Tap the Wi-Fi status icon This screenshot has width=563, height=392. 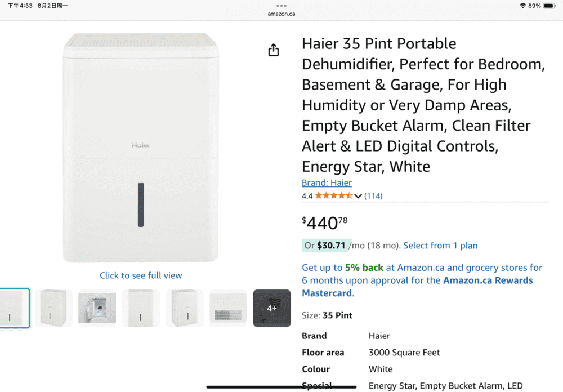click(522, 6)
